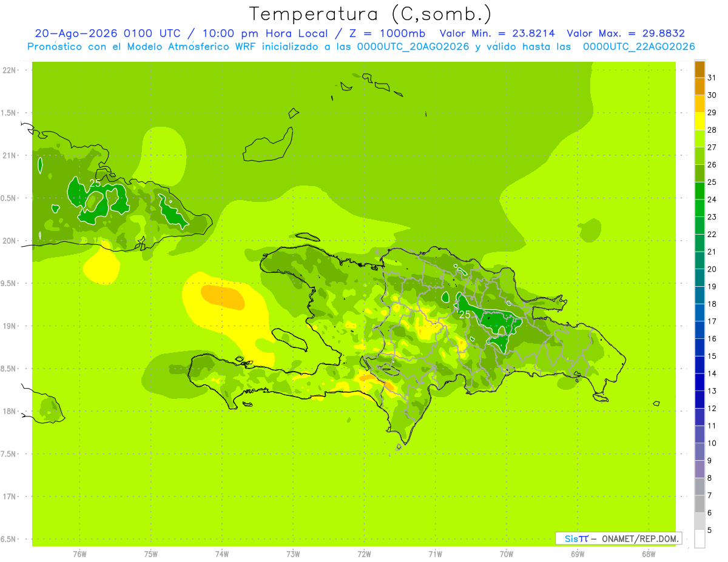Image resolution: width=728 pixels, height=562 pixels.
Task: Click the date text '20-Ago-2026 0100 UTC'
Action: [107, 33]
